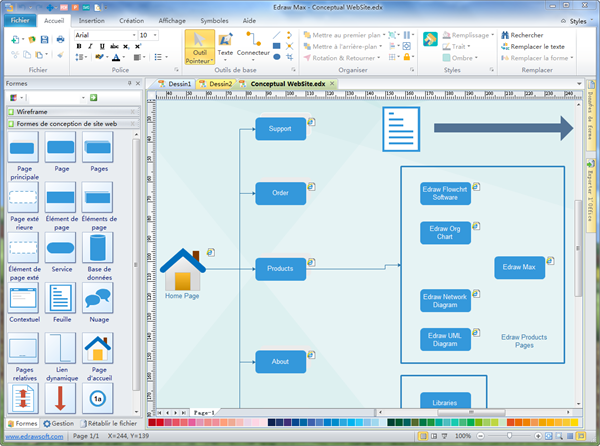Pick the line drawing tool
Viewport: 600px width, 446px height.
(277, 35)
